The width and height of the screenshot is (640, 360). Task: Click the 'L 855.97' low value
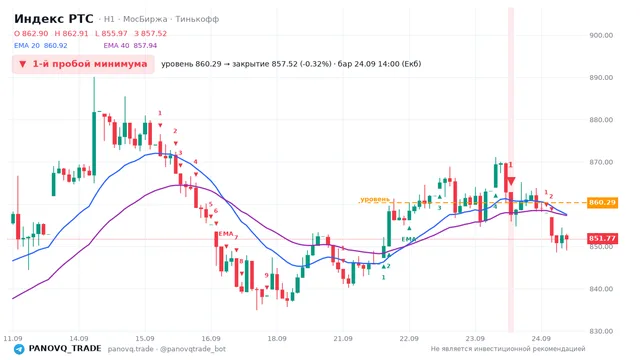tap(111, 33)
